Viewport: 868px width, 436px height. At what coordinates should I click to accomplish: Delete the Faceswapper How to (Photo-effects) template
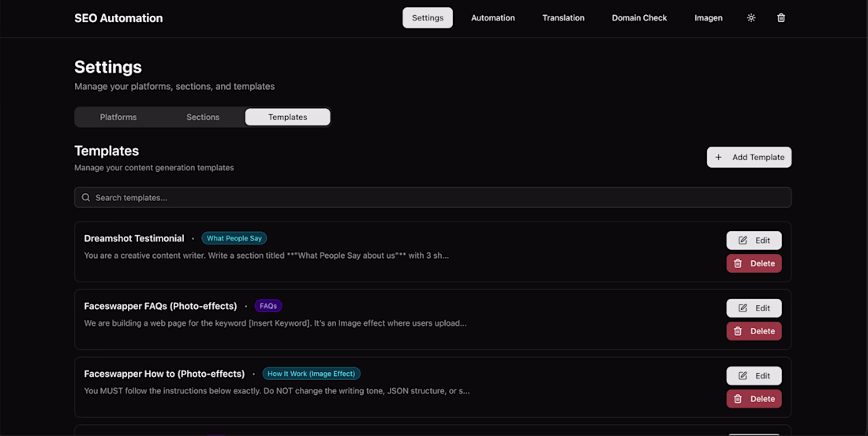click(x=754, y=398)
